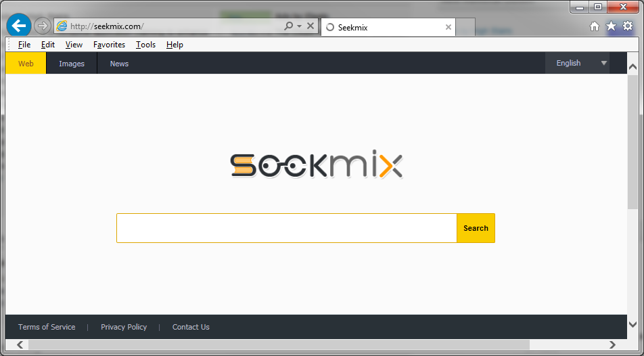Open the File menu

click(24, 45)
